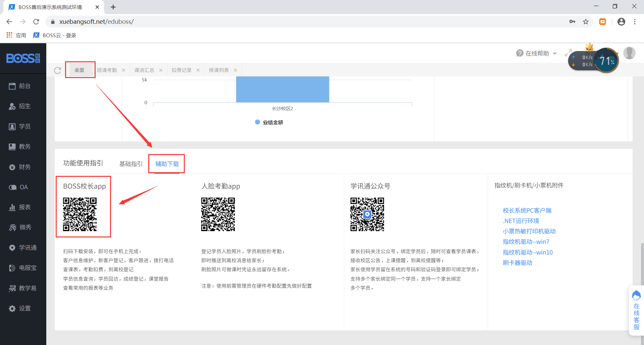Click the 长沙校区2 blue chart bar

(x=282, y=89)
